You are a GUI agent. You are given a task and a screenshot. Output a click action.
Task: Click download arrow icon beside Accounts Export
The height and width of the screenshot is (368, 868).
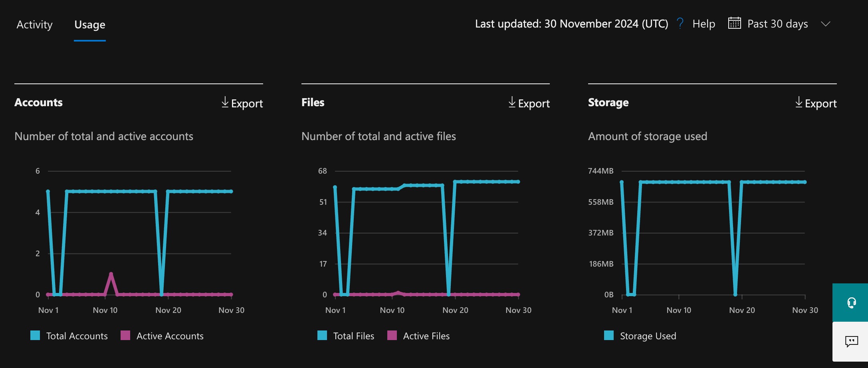pyautogui.click(x=225, y=102)
